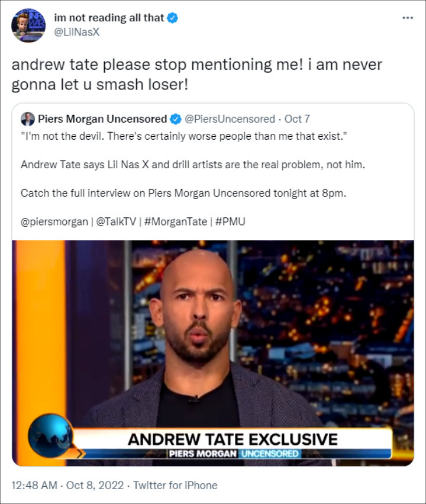Click the Piers Morgan Uncensored small avatar
Screen dimensions: 426x504
click(28, 119)
